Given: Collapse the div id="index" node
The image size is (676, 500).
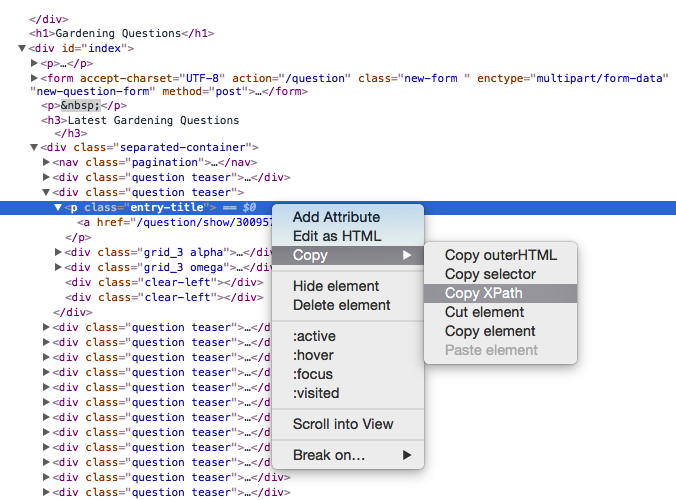Looking at the screenshot, I should [23, 48].
